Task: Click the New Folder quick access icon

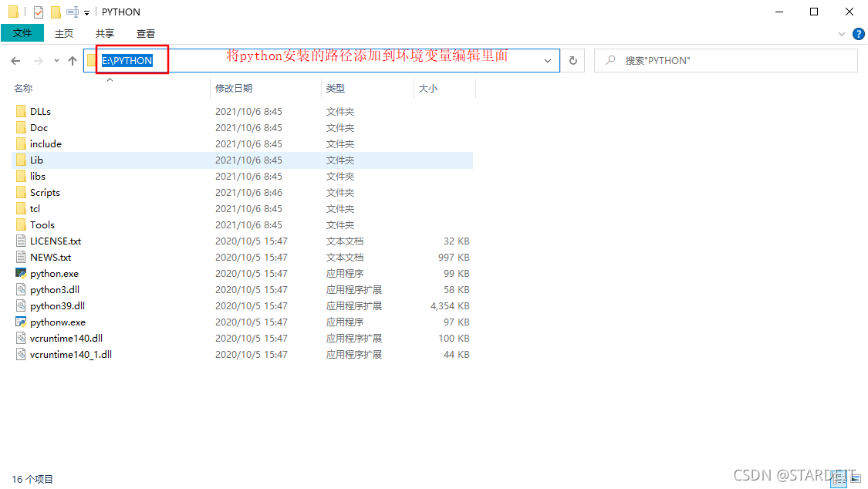Action: [x=56, y=12]
